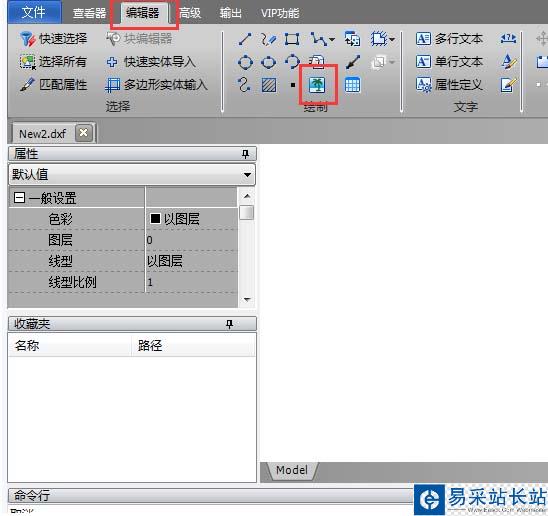The image size is (548, 516).
Task: Click the Match Properties brush icon
Action: 27,85
